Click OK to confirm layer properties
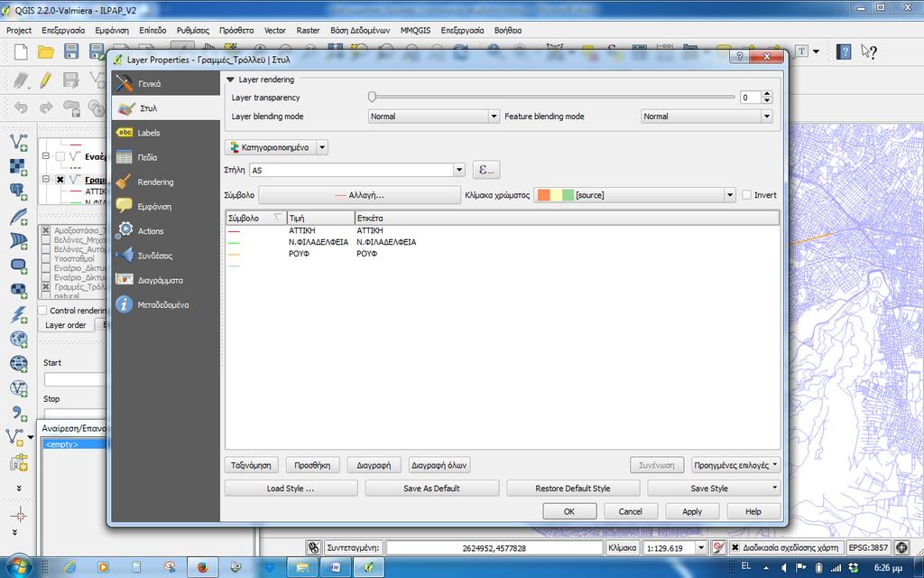924x578 pixels. point(569,511)
